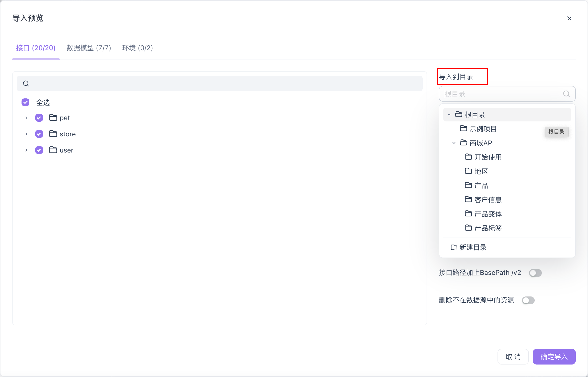Click the pet folder icon
The height and width of the screenshot is (377, 588).
pyautogui.click(x=53, y=118)
